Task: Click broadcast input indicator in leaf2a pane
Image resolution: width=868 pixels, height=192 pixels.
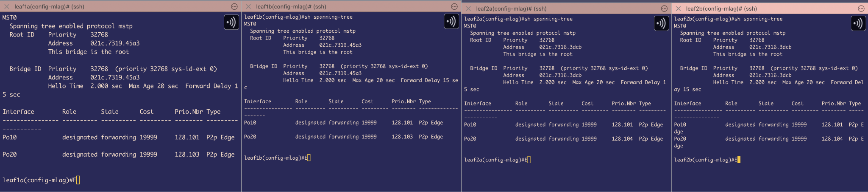Action: pyautogui.click(x=661, y=23)
